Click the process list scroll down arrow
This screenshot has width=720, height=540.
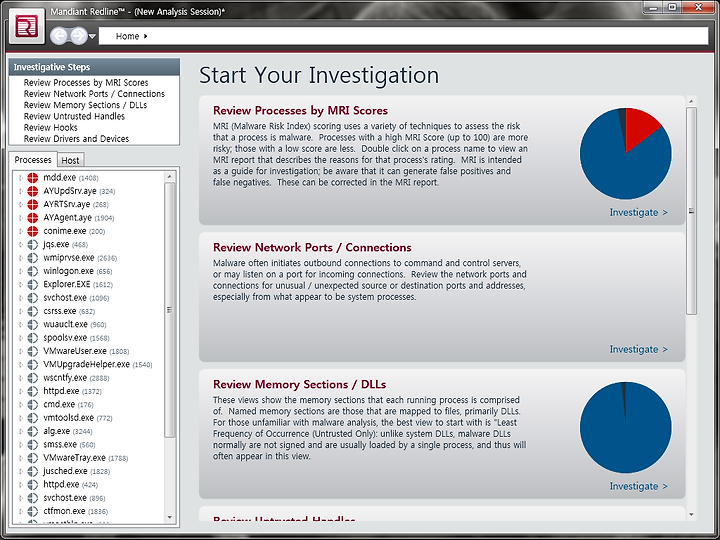(169, 518)
